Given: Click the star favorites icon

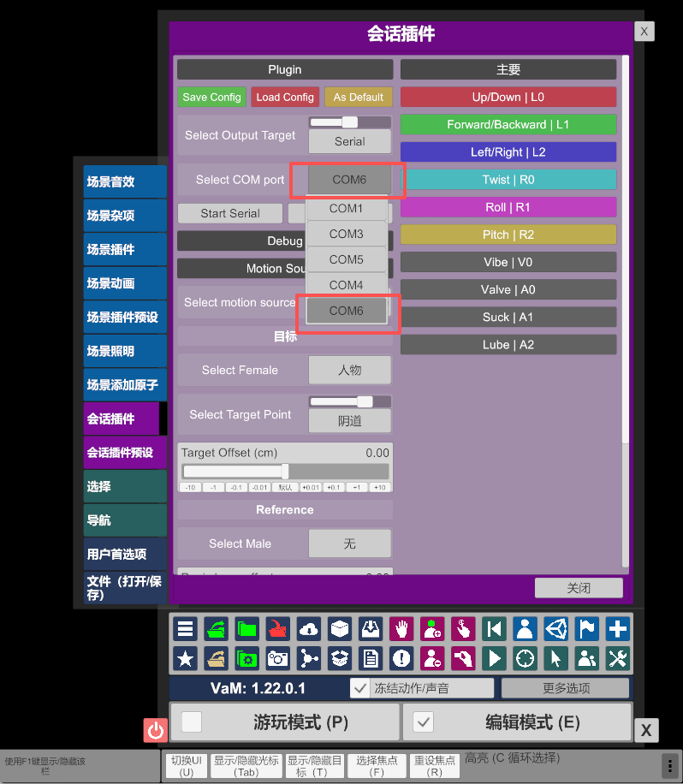Looking at the screenshot, I should click(186, 658).
